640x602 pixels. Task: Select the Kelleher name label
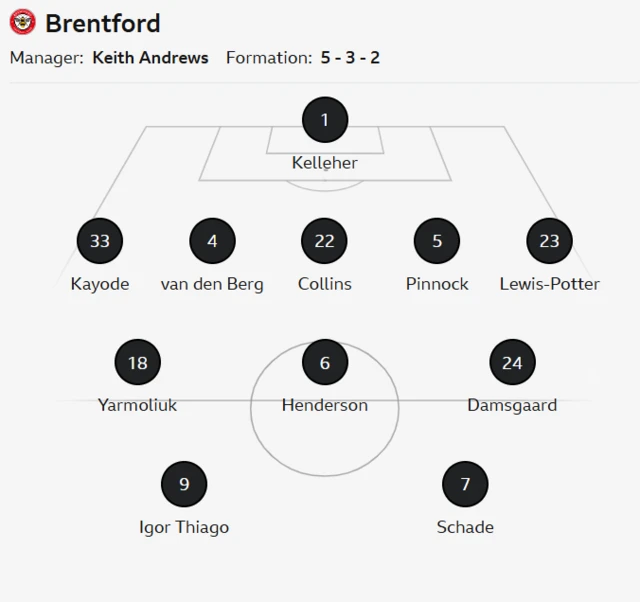coord(325,163)
